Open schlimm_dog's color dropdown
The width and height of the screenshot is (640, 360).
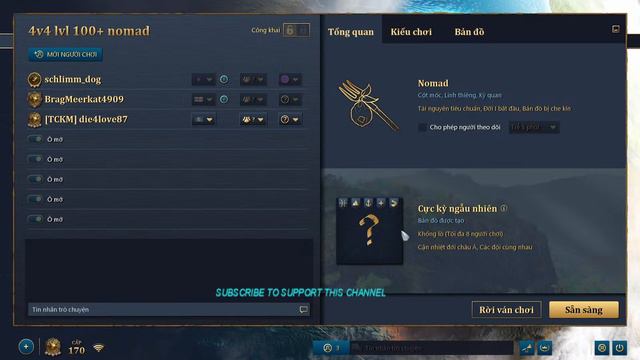pyautogui.click(x=290, y=79)
